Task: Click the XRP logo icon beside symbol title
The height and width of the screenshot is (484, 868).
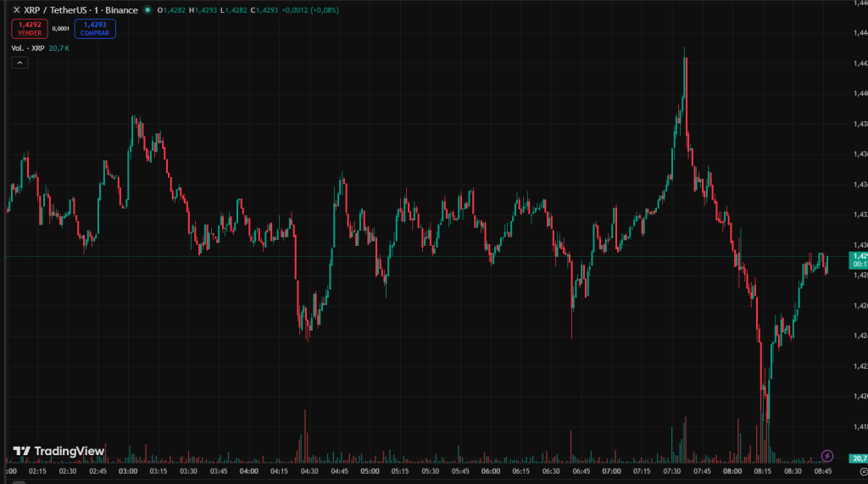Action: coord(16,10)
